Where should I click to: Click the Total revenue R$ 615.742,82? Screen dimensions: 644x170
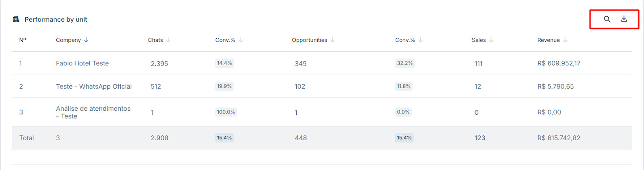click(559, 138)
